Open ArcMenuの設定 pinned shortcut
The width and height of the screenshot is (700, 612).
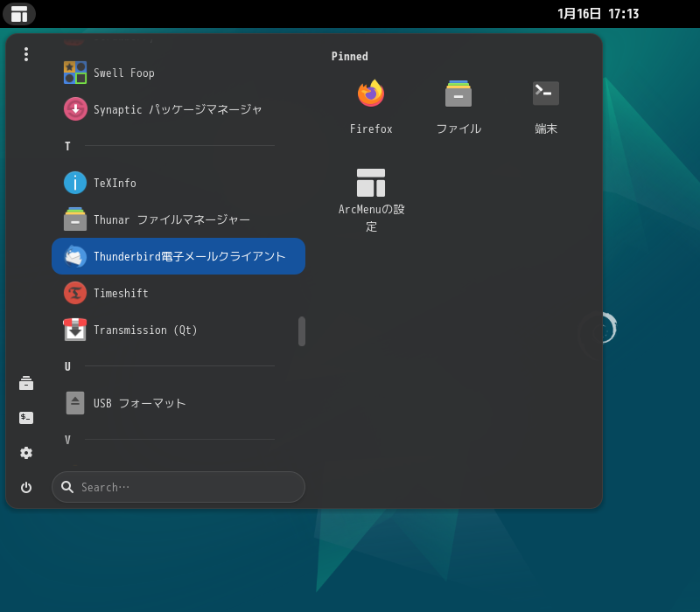(370, 194)
